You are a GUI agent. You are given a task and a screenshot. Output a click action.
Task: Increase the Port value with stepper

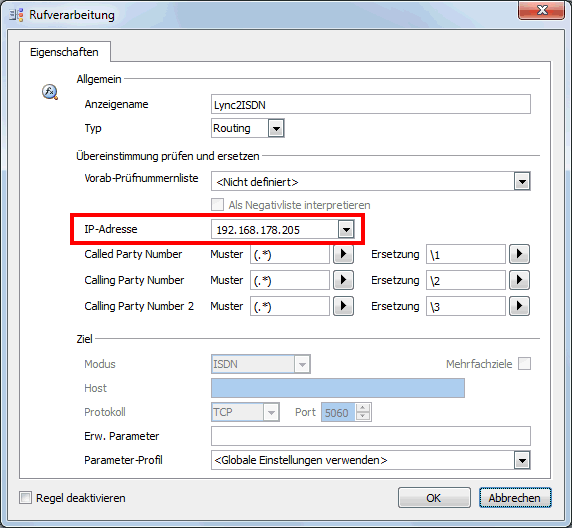363,408
